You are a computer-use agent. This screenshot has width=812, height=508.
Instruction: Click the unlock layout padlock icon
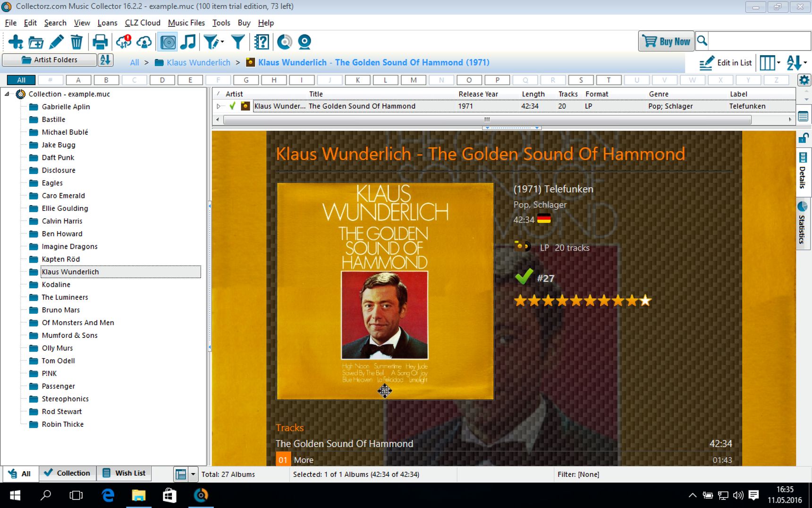[x=803, y=138]
